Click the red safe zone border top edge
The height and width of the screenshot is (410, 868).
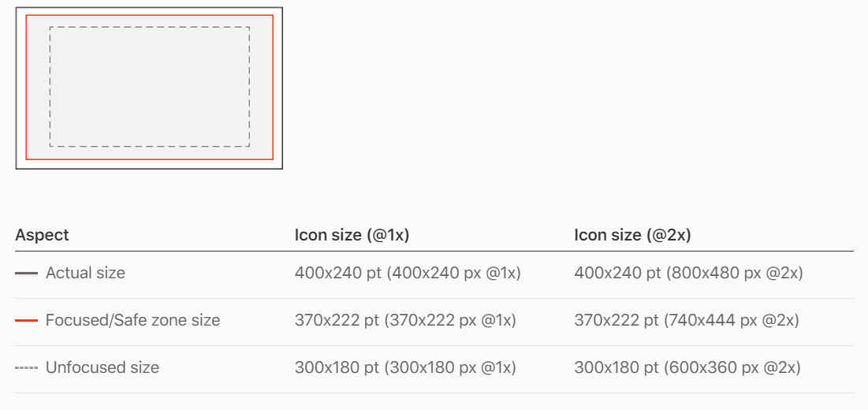pos(150,16)
